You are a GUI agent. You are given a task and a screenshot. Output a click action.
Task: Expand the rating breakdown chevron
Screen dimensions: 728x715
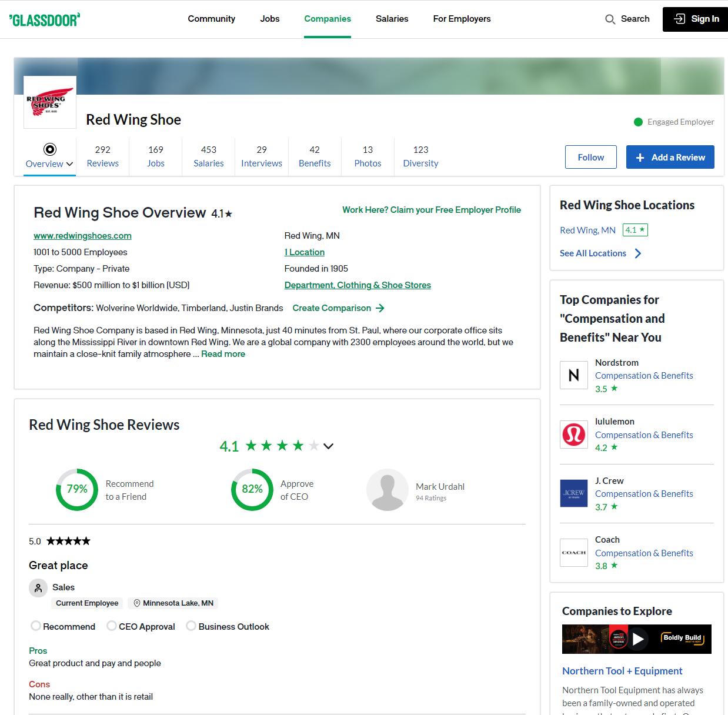point(329,446)
